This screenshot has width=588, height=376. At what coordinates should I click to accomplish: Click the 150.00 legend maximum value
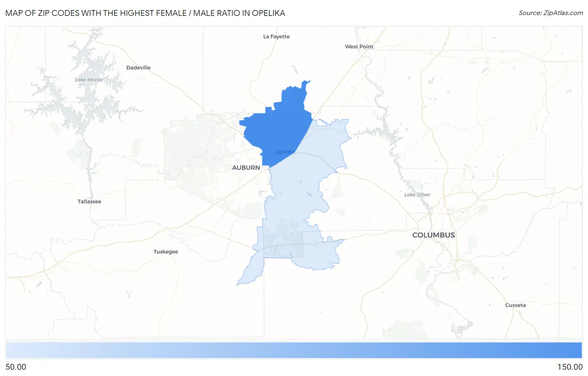[570, 367]
